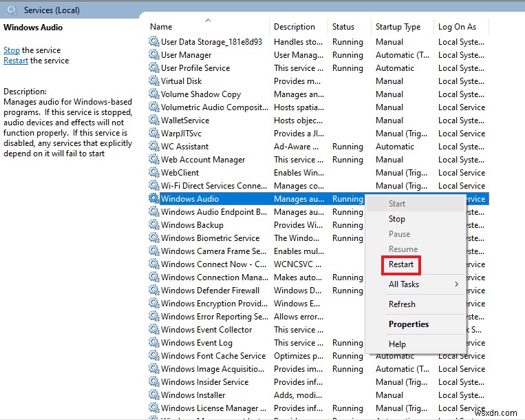Screen dimensions: 525x420
Task: Click the Windows Biometric Service icon
Action: point(153,238)
